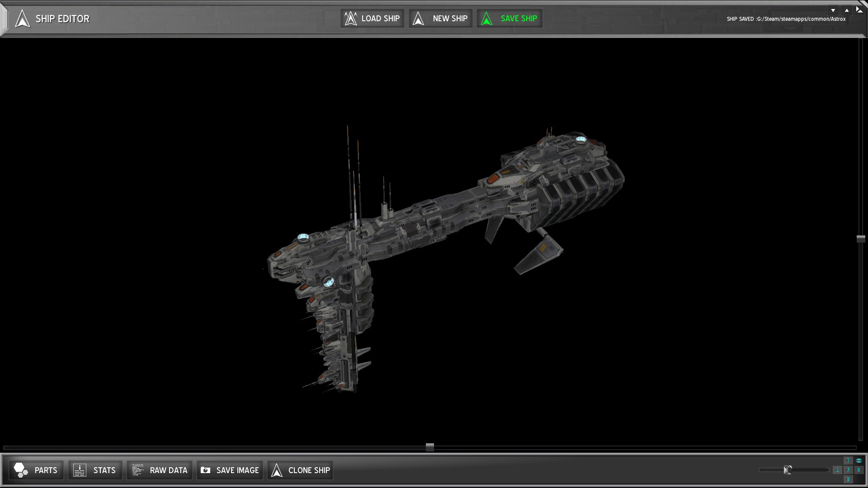Click the Ship Editor logo icon

pos(22,19)
